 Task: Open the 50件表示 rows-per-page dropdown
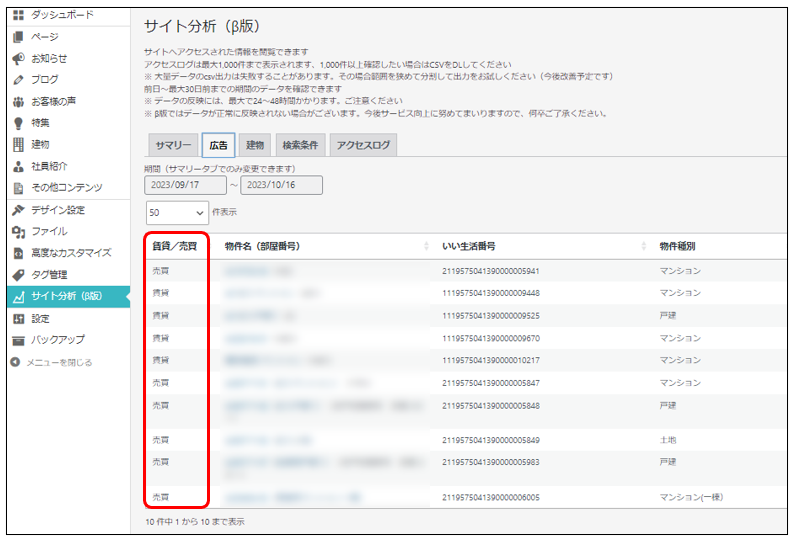(x=177, y=212)
